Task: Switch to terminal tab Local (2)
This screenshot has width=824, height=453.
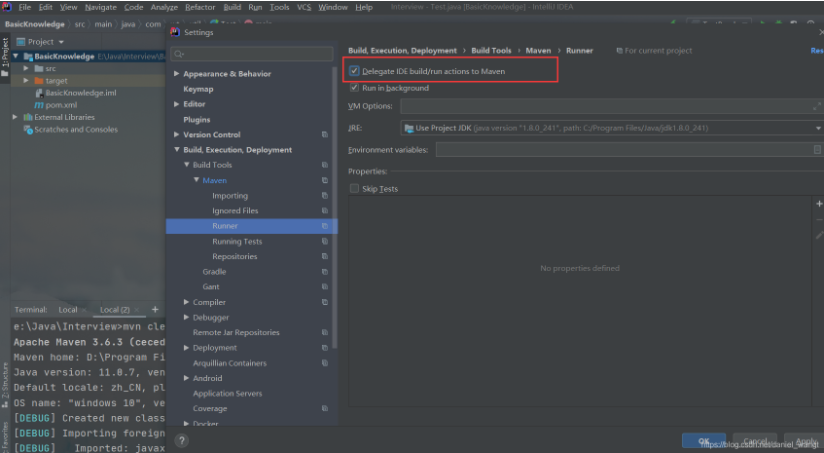Action: coord(115,310)
